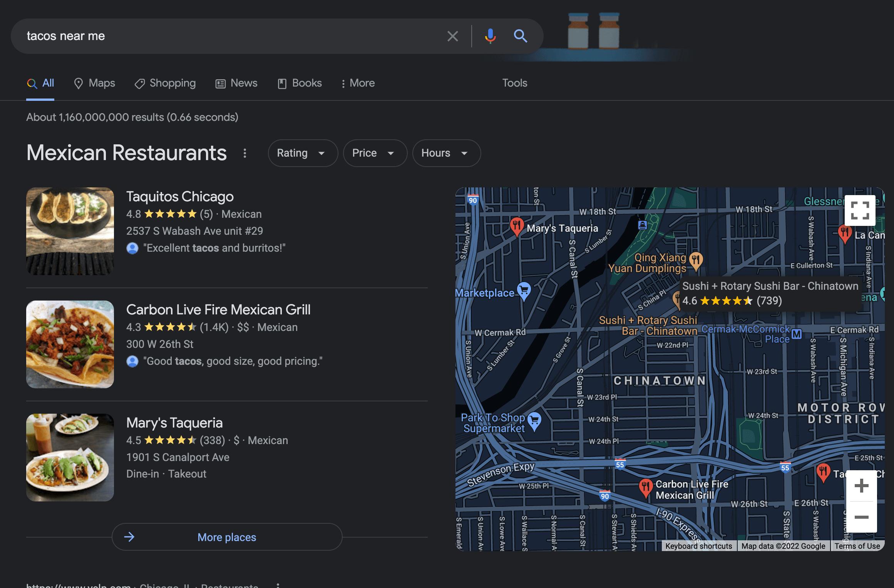The height and width of the screenshot is (588, 894).
Task: Open the map Terms of Use link
Action: pos(857,546)
